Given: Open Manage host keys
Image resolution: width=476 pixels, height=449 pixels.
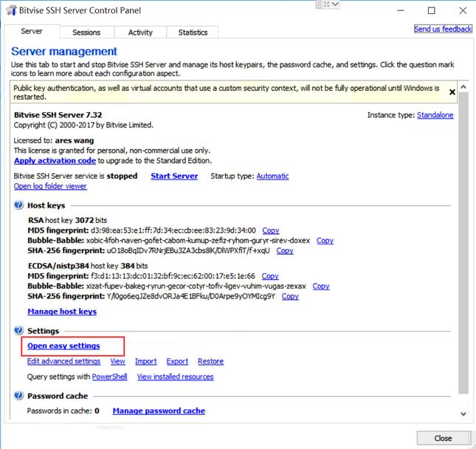Looking at the screenshot, I should [x=62, y=312].
